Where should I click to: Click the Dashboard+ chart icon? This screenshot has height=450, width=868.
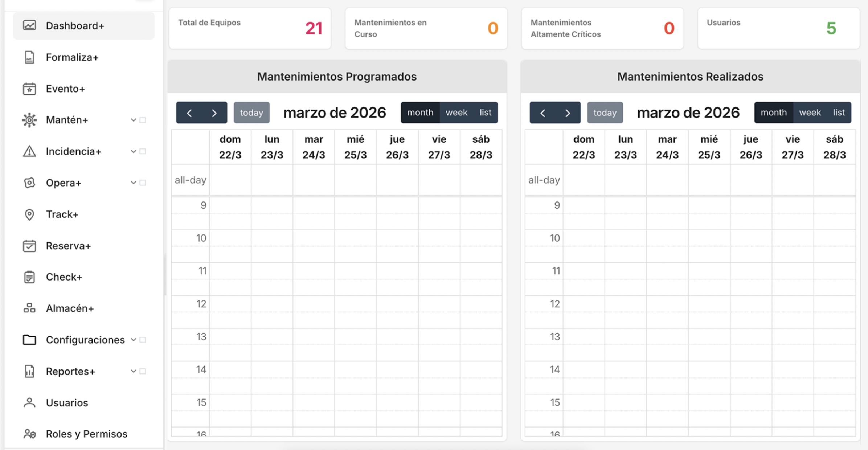point(29,26)
